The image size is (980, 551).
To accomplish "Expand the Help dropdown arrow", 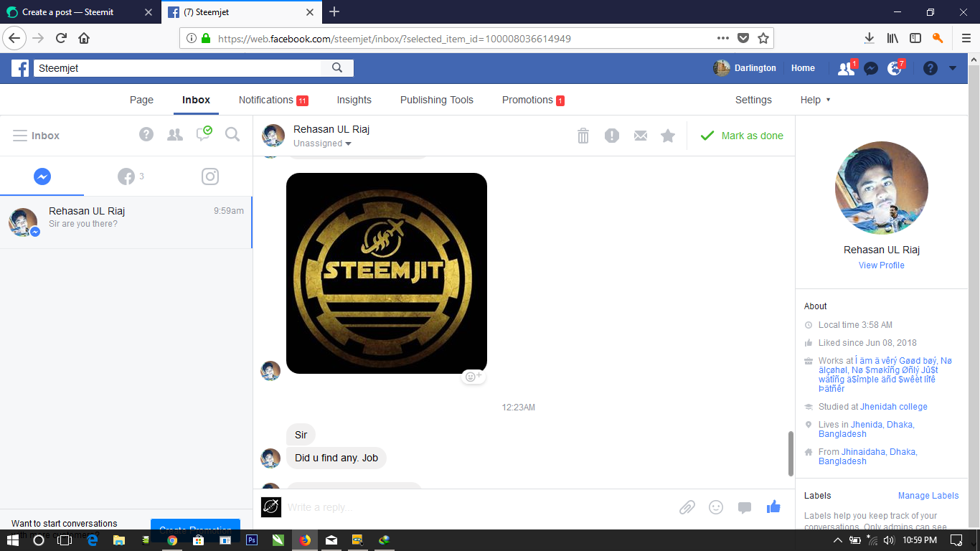I will tap(829, 100).
